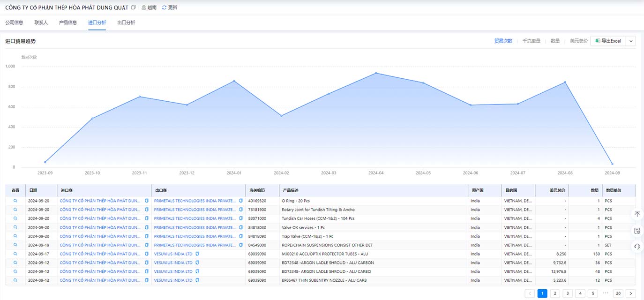
Task: Open the side-panel document record icon
Action: 637,230
